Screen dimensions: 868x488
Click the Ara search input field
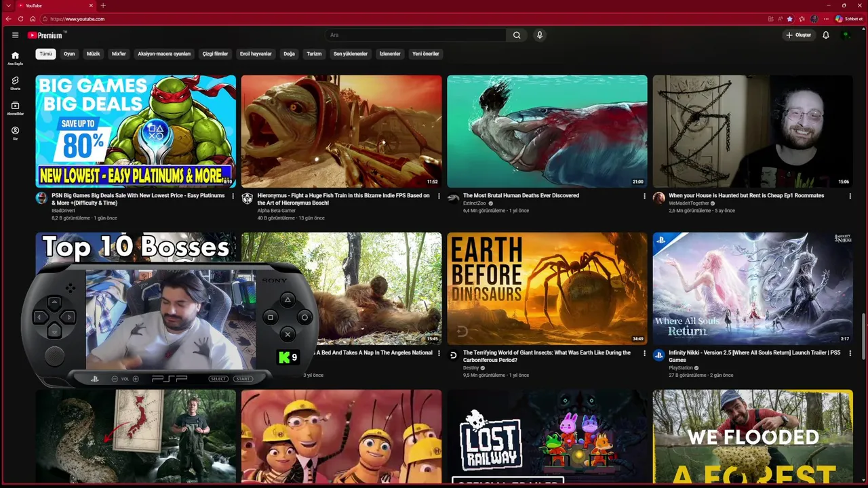pos(416,35)
